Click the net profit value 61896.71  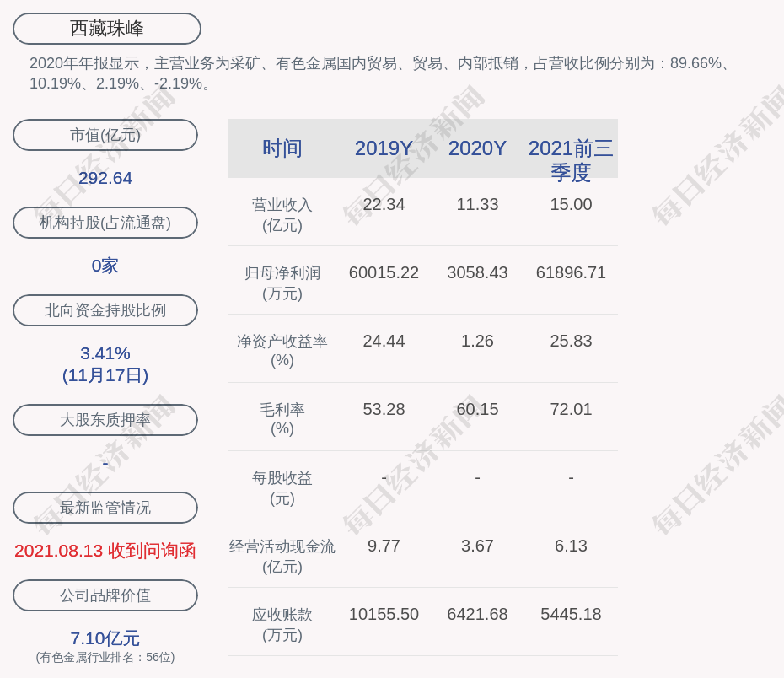point(571,273)
